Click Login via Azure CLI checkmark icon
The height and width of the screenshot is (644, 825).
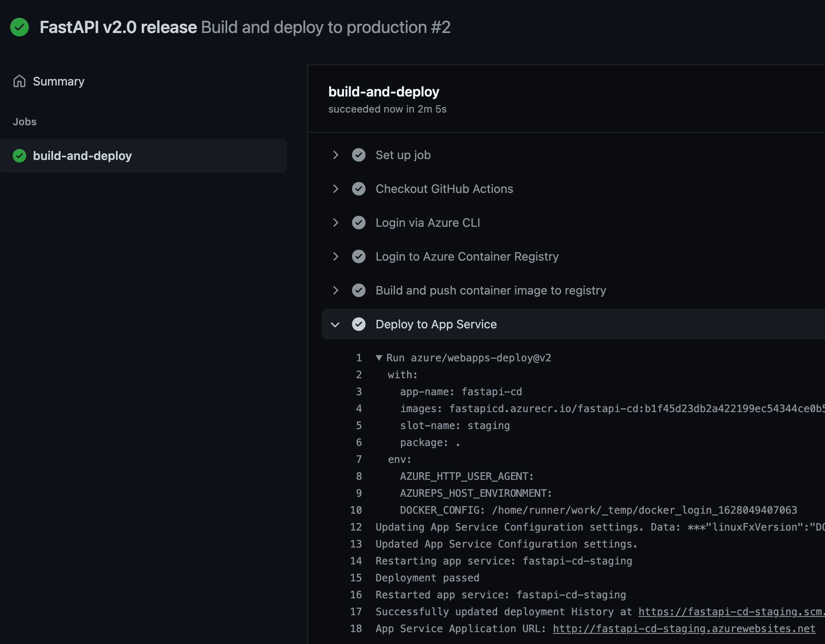[x=359, y=223]
